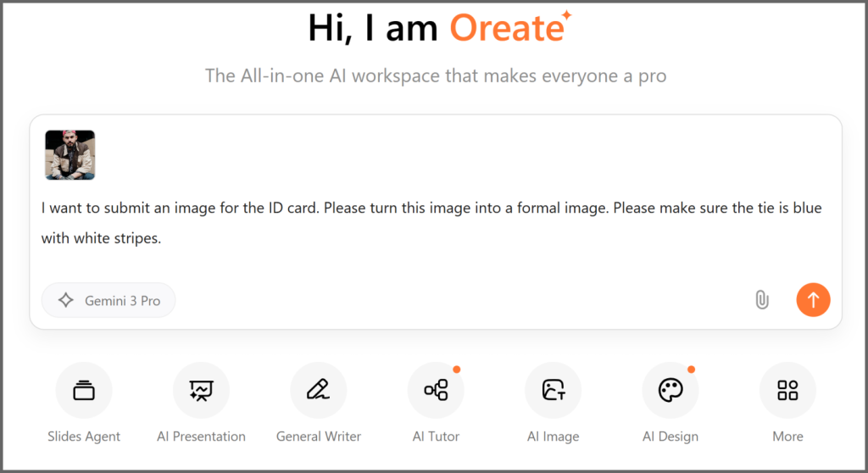Screen dimensions: 868x473
Task: Open the AI Design palette icon
Action: pyautogui.click(x=670, y=390)
